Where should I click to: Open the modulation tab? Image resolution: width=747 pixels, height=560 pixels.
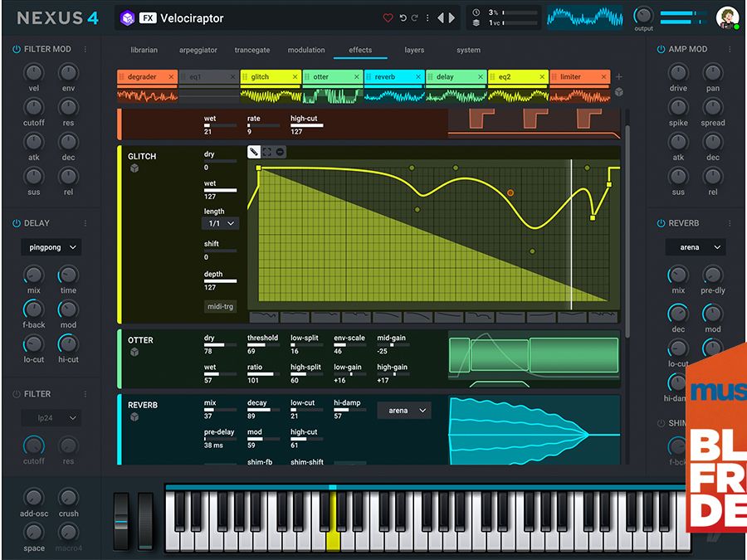coord(306,50)
